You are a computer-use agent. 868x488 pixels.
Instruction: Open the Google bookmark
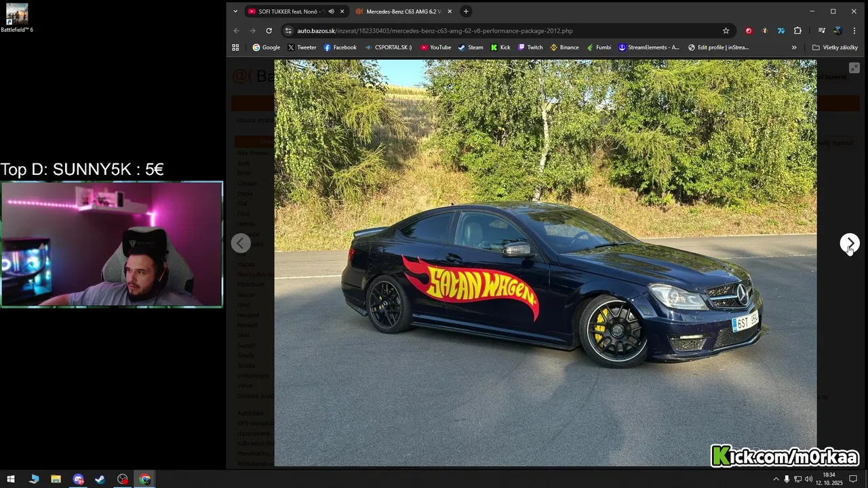click(267, 47)
